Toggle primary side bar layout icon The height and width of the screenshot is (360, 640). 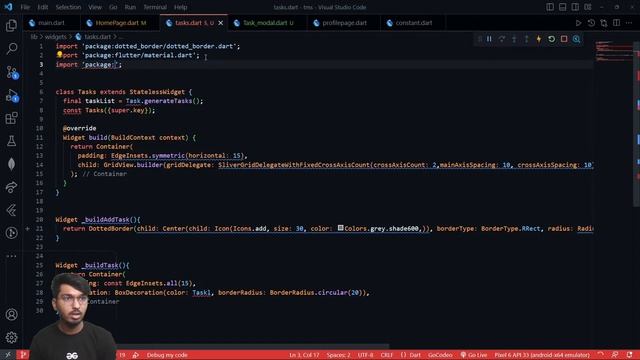coord(550,7)
